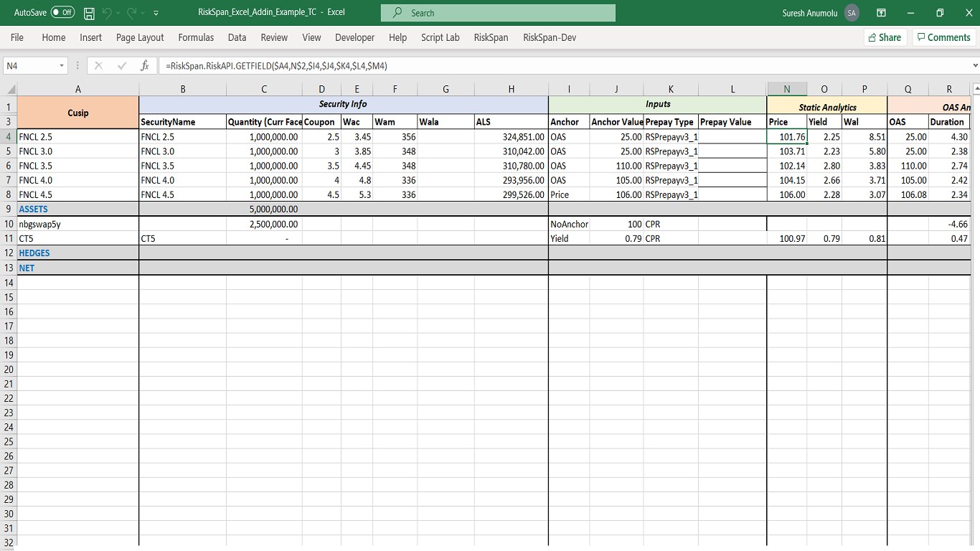Image resolution: width=980 pixels, height=551 pixels.
Task: Select the price cell 103.71
Action: point(787,151)
